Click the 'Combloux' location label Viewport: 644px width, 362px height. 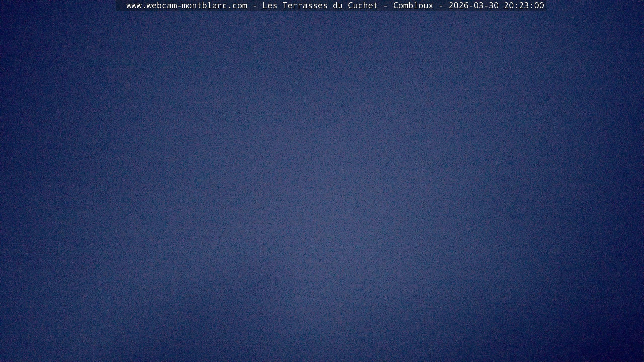tap(413, 6)
